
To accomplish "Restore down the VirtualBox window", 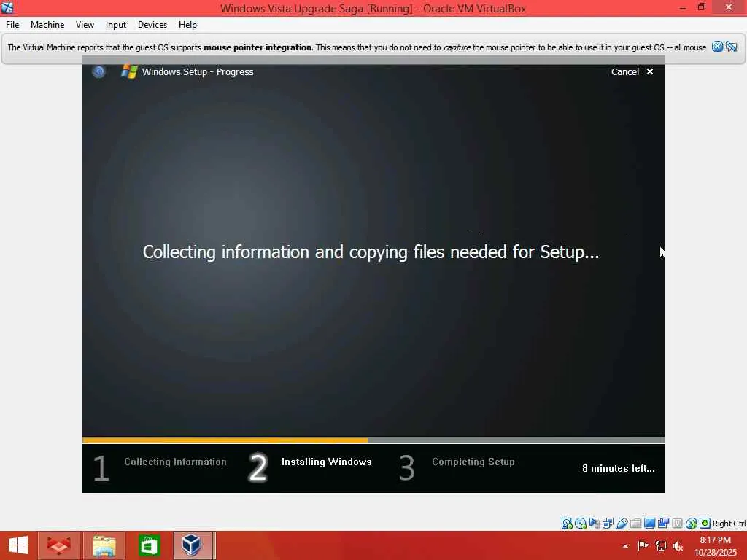I will click(702, 7).
